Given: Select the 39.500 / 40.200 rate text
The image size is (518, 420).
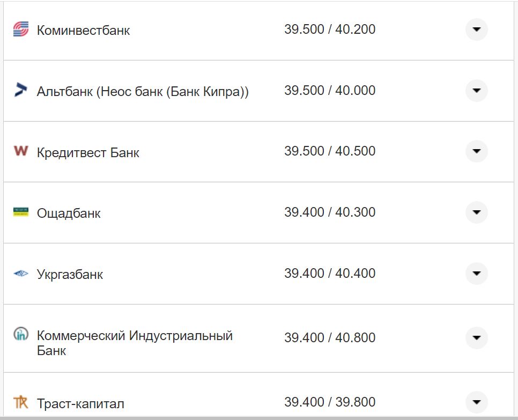Looking at the screenshot, I should (331, 30).
